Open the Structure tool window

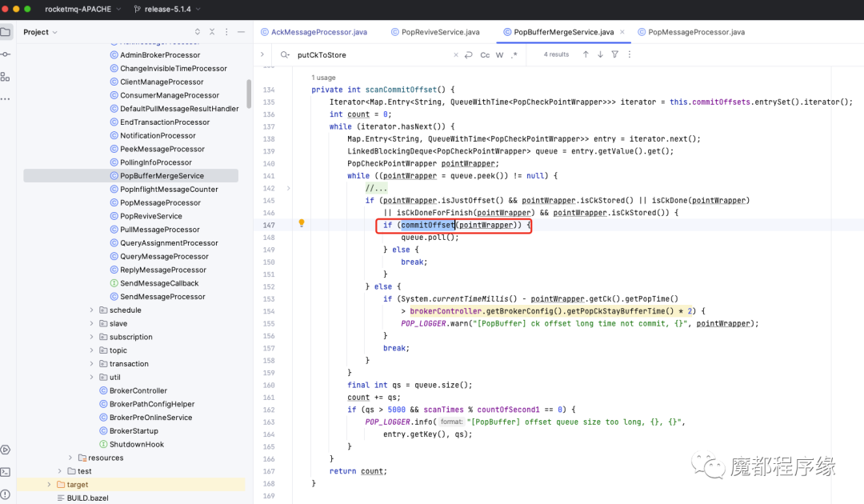[6, 77]
